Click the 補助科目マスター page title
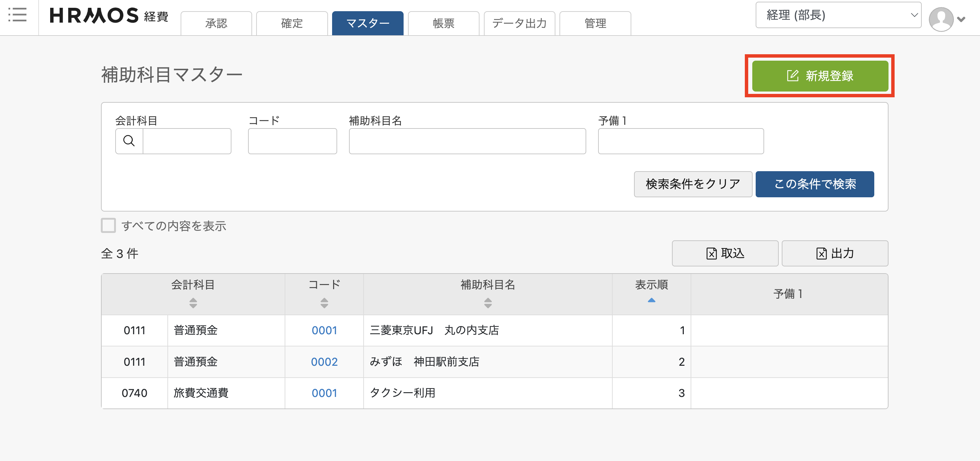The width and height of the screenshot is (980, 461). tap(171, 74)
